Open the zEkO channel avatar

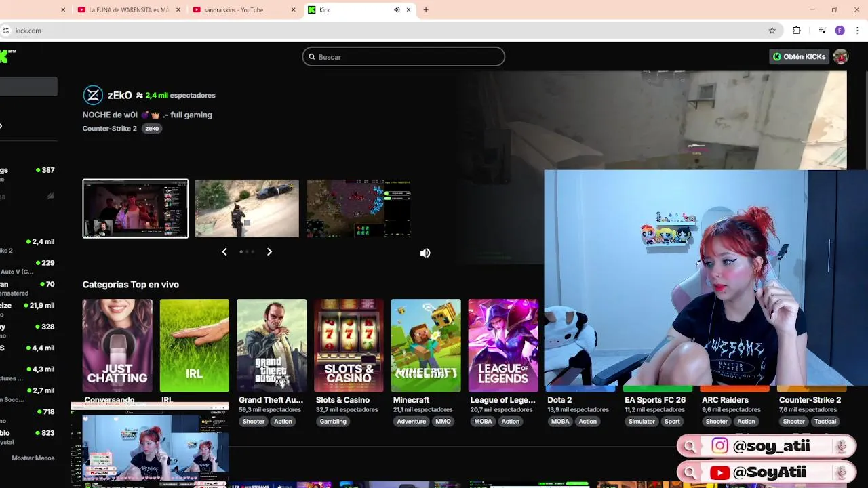tap(93, 96)
